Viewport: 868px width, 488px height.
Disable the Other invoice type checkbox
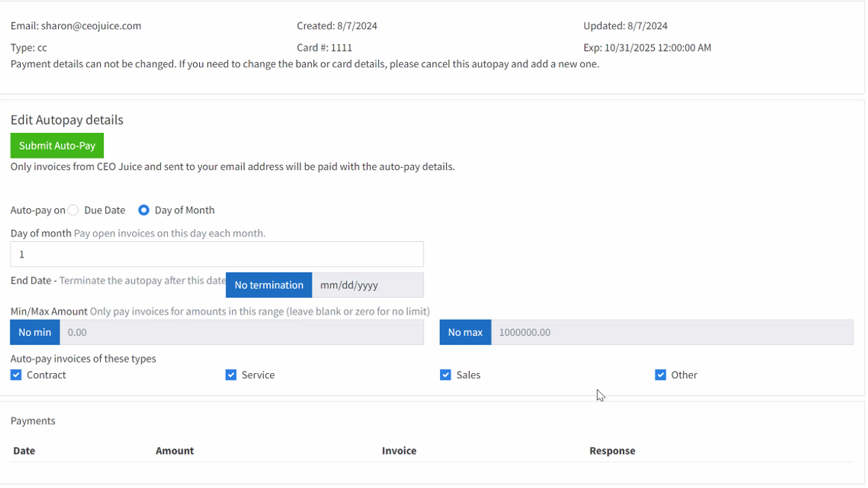click(x=660, y=375)
